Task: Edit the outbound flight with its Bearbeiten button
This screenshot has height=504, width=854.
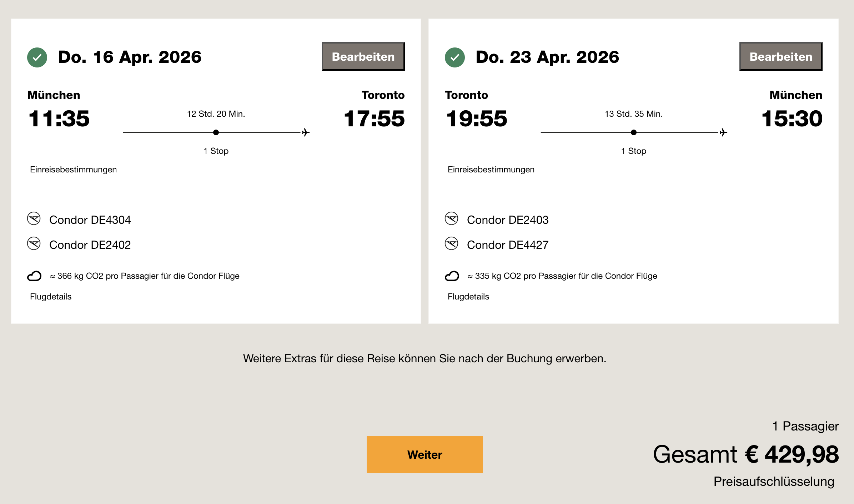Action: 363,56
